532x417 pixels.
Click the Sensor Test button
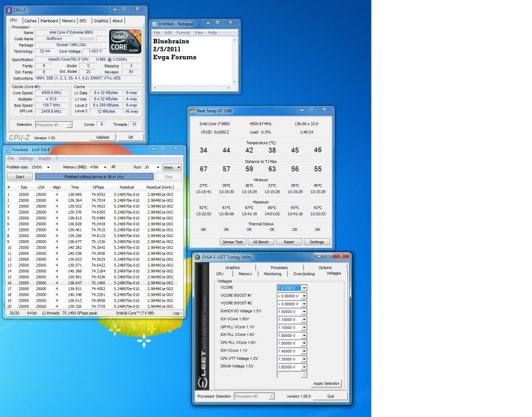[232, 242]
